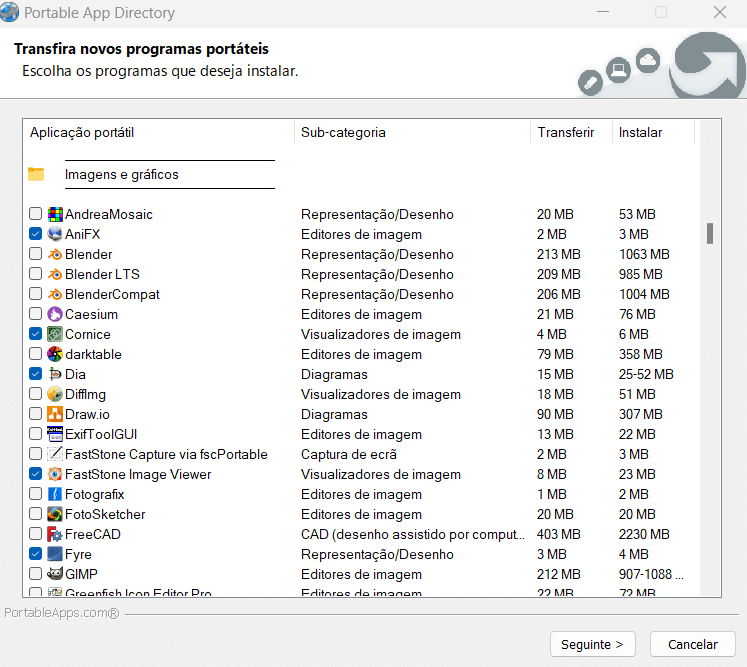Click the Cornice app icon
This screenshot has height=667, width=747.
click(55, 334)
